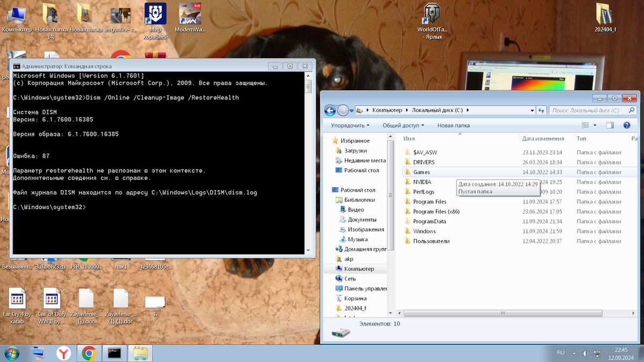Launch Yandex Browser from the taskbar
644x362 pixels.
point(63,353)
